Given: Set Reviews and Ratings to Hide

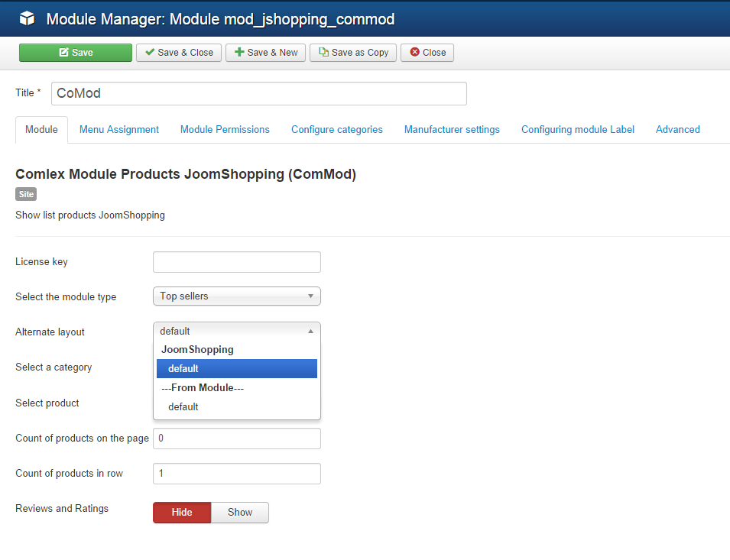Looking at the screenshot, I should click(182, 513).
